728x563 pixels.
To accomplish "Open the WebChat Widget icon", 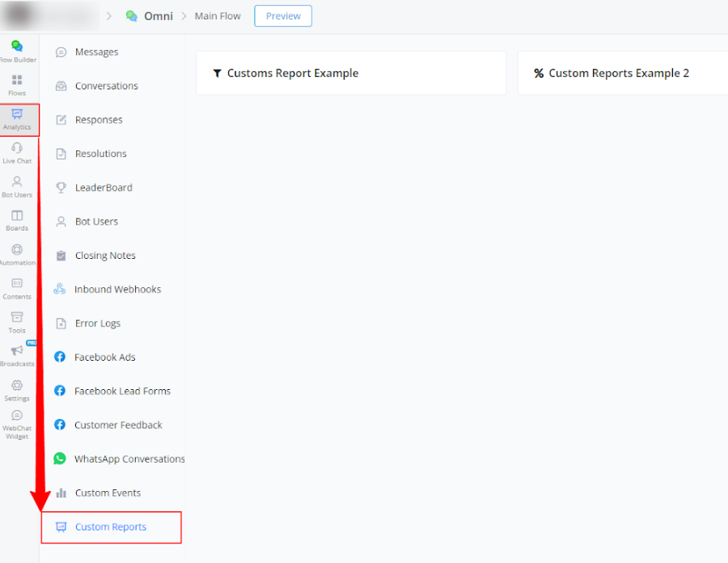I will tap(17, 417).
